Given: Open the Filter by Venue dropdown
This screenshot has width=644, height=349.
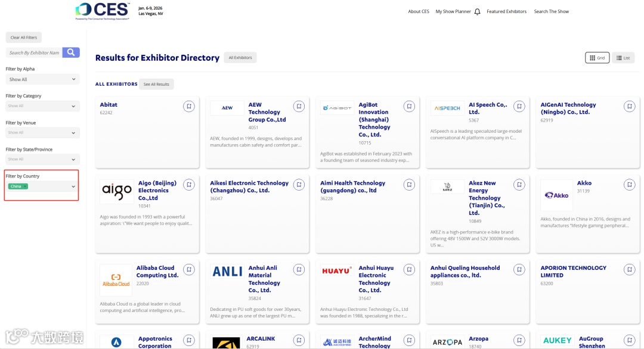Looking at the screenshot, I should click(42, 132).
